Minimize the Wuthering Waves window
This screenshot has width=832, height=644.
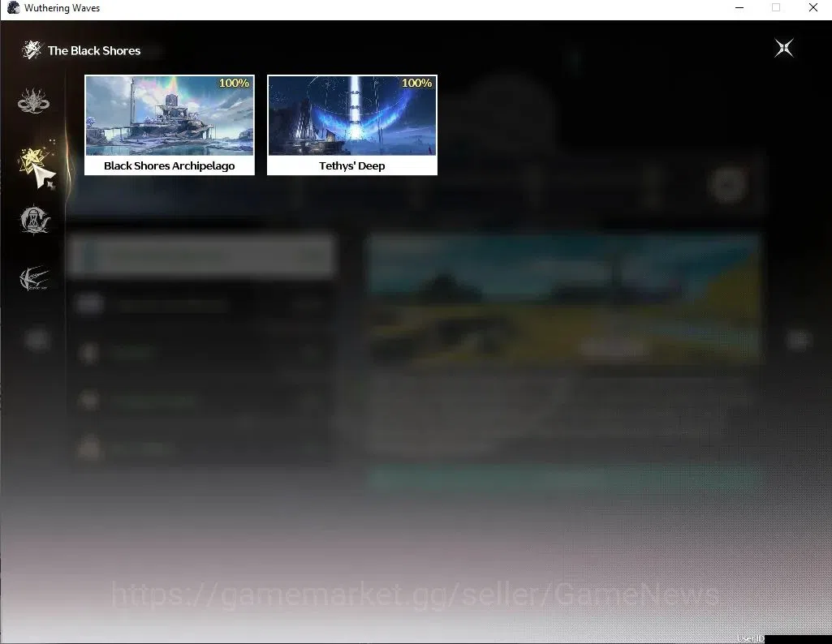click(x=739, y=8)
